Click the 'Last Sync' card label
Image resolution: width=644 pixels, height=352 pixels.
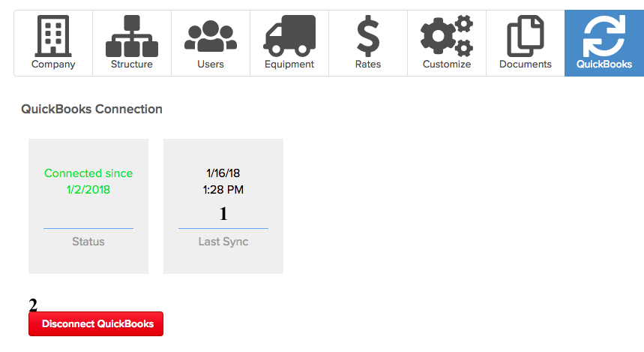point(223,242)
